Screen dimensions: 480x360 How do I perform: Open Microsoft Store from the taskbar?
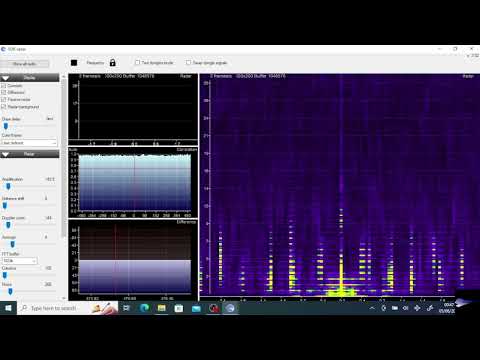(x=179, y=308)
